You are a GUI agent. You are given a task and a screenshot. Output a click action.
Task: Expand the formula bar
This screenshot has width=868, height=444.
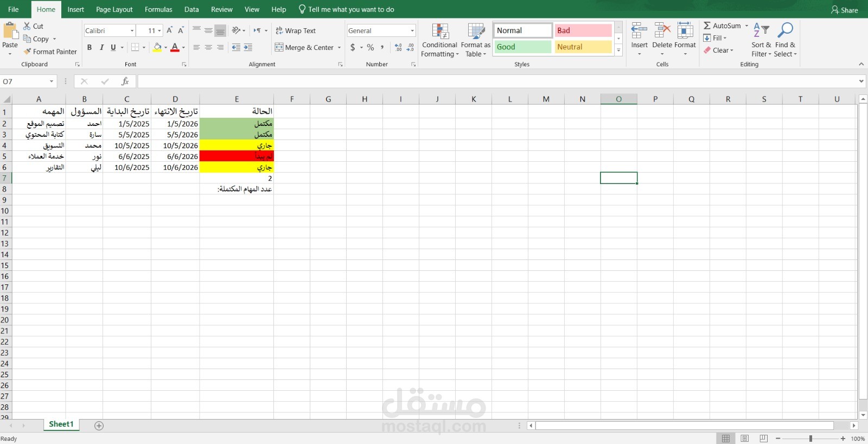pyautogui.click(x=861, y=81)
